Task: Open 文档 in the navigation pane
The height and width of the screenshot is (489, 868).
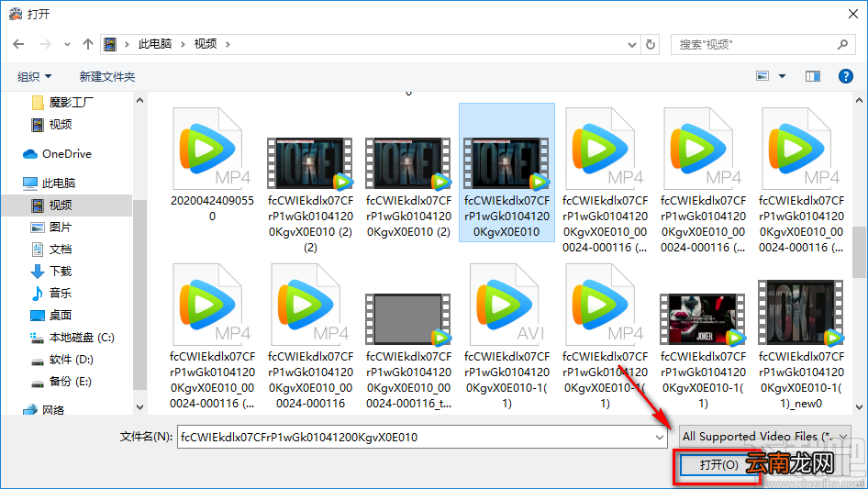Action: [51, 250]
